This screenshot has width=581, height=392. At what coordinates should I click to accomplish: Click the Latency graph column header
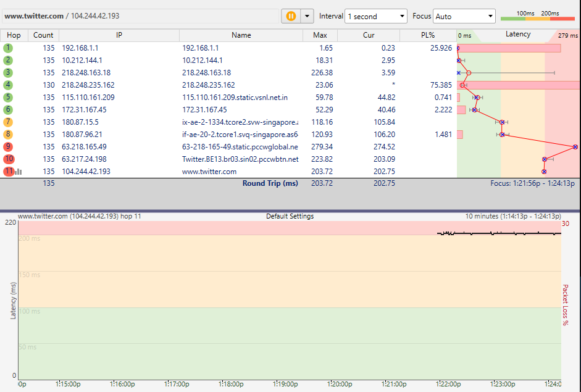pos(518,34)
